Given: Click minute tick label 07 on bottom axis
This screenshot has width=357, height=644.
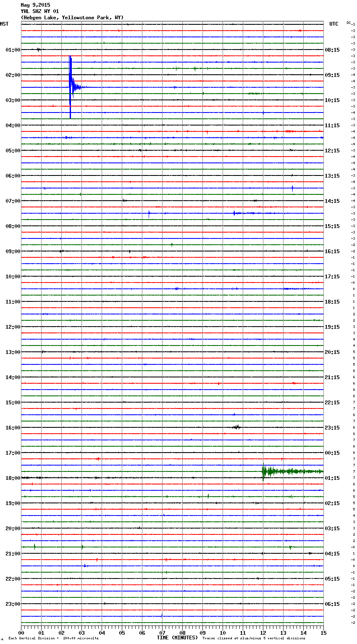Looking at the screenshot, I should (162, 633).
